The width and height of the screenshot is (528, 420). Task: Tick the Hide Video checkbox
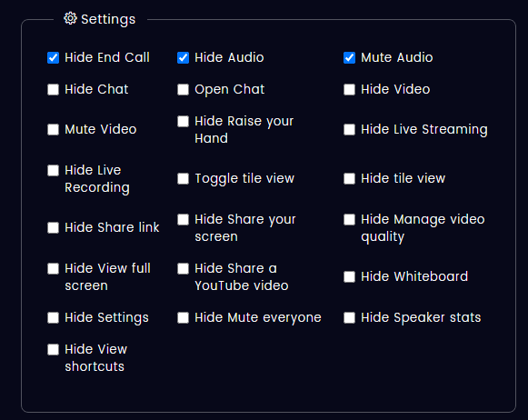(350, 90)
